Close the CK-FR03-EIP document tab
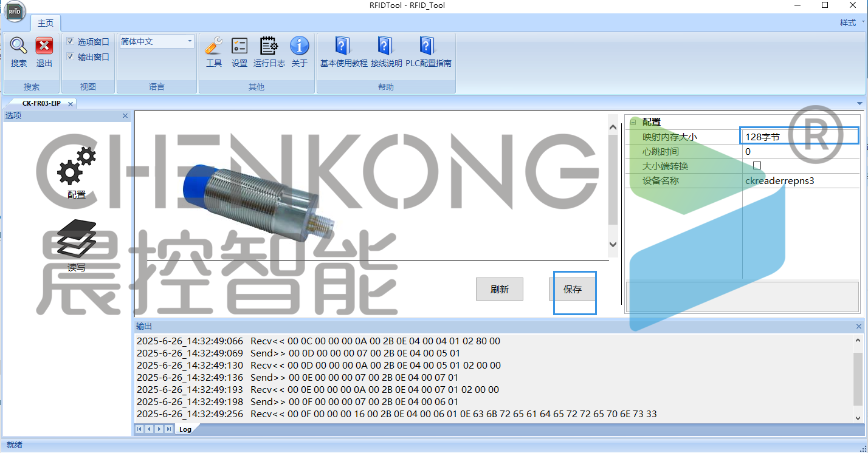This screenshot has height=453, width=868. pyautogui.click(x=71, y=104)
